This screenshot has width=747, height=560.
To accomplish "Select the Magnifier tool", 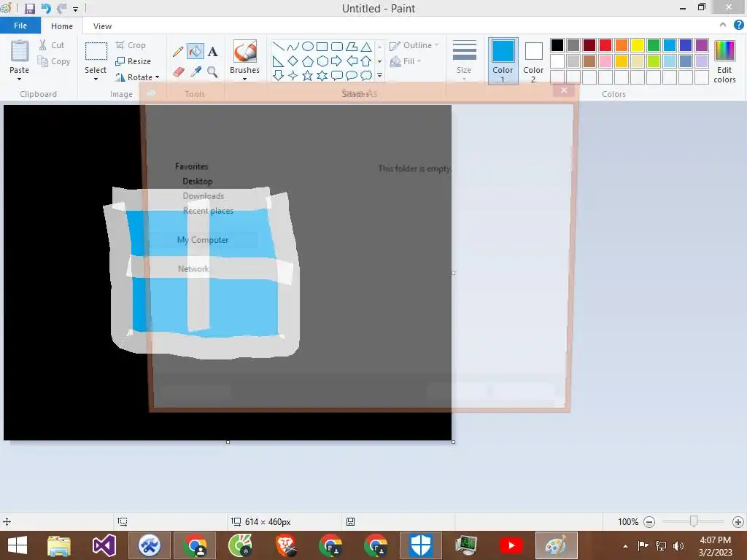I will [x=212, y=72].
